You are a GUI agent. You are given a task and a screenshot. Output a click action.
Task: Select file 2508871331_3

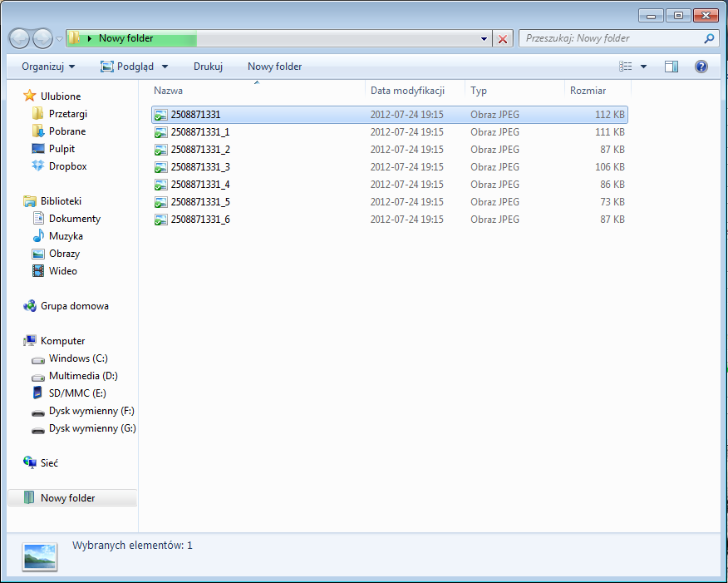coord(390,167)
